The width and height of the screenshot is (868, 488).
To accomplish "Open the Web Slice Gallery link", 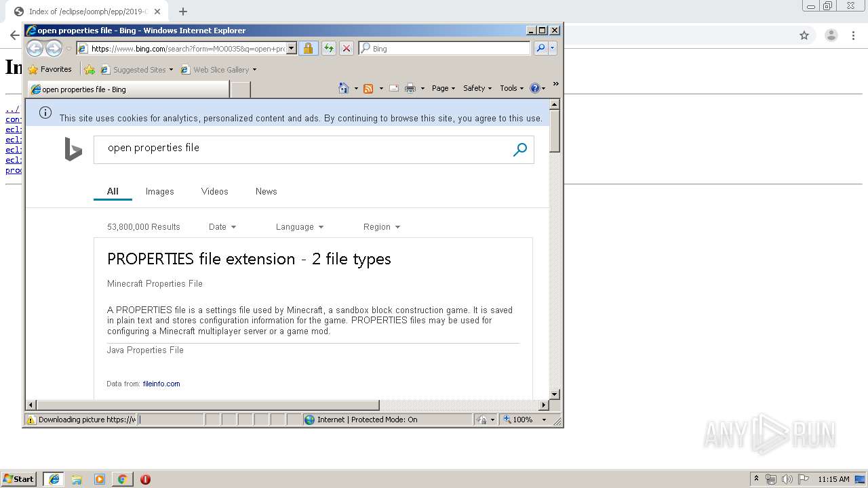I will [215, 69].
